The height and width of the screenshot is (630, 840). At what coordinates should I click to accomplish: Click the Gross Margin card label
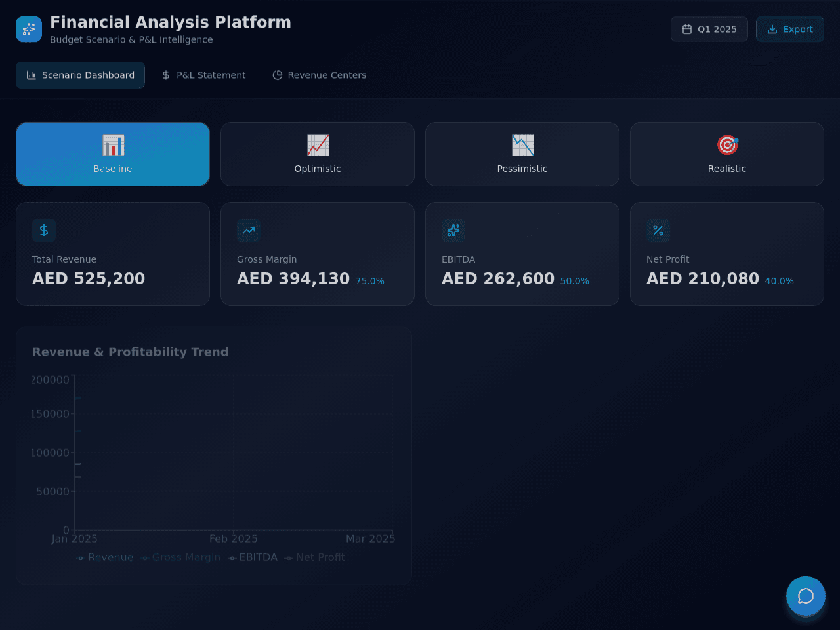[x=267, y=259]
